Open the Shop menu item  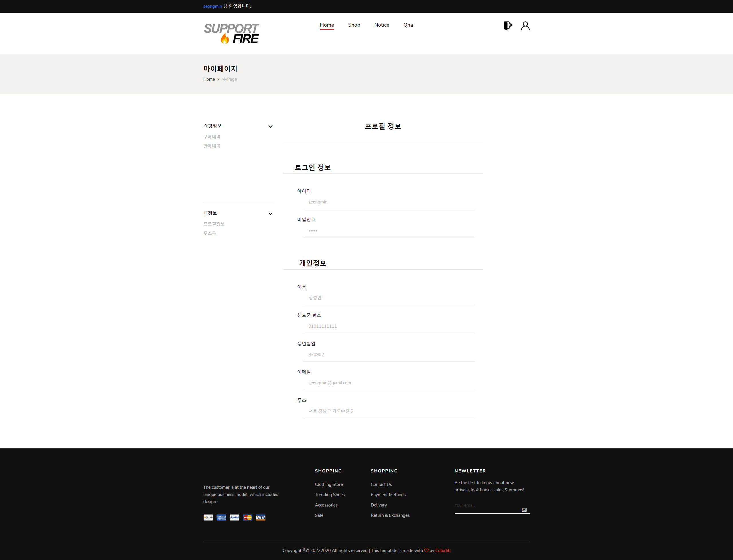[354, 25]
